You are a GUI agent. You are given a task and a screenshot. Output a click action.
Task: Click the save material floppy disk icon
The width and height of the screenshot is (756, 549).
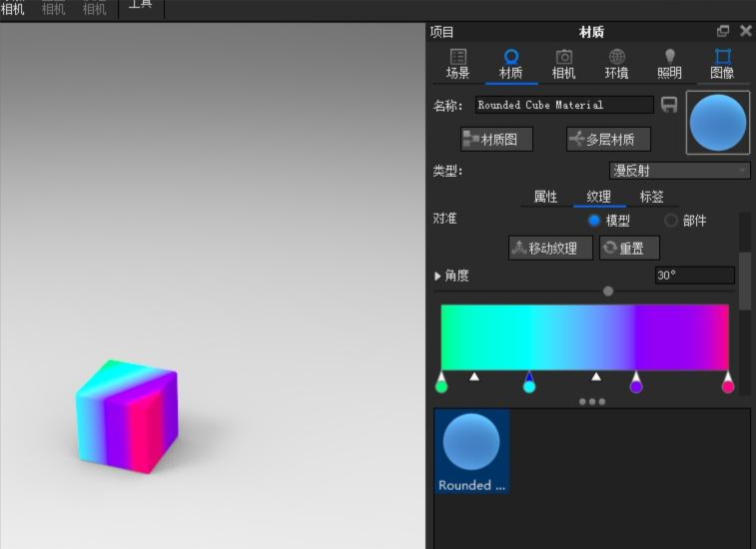pyautogui.click(x=669, y=105)
